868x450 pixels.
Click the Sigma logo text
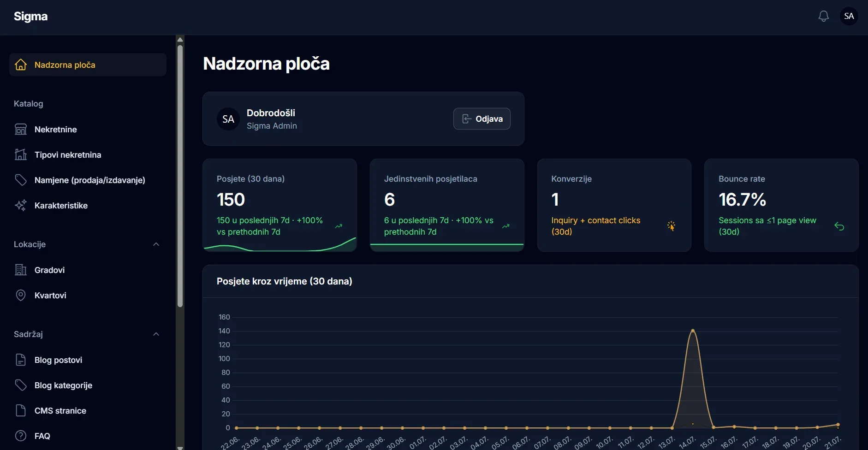pos(30,16)
